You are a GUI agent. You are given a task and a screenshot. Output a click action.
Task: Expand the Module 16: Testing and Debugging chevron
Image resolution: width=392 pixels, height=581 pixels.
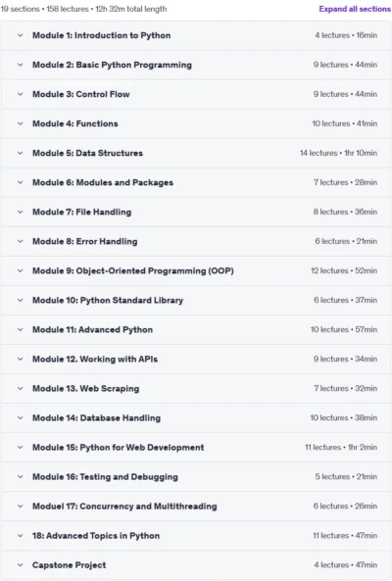pyautogui.click(x=21, y=477)
